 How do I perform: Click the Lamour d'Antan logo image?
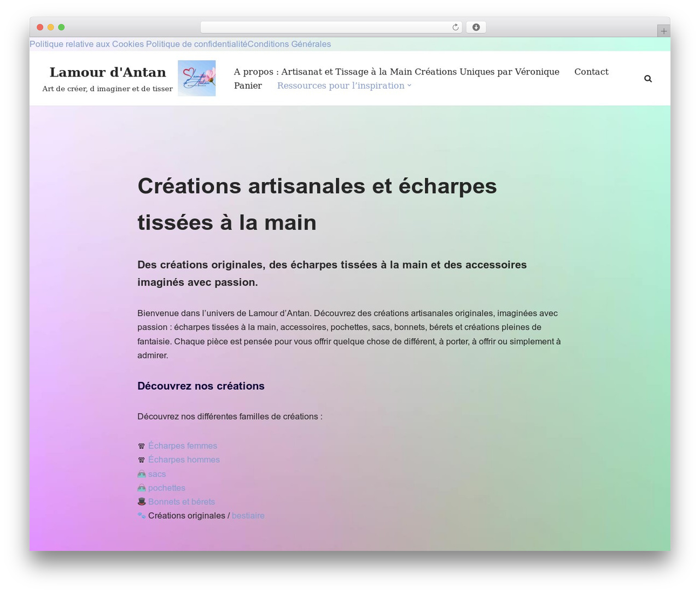coord(197,78)
